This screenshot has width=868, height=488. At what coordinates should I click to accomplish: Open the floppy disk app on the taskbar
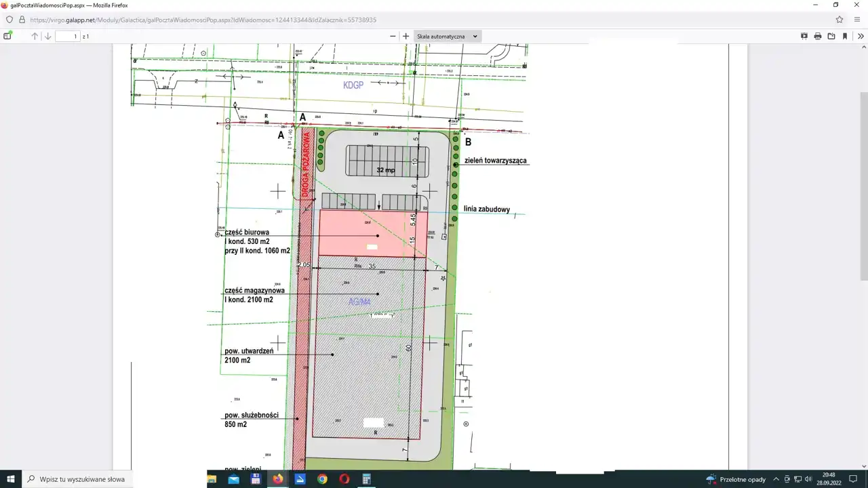[256, 479]
